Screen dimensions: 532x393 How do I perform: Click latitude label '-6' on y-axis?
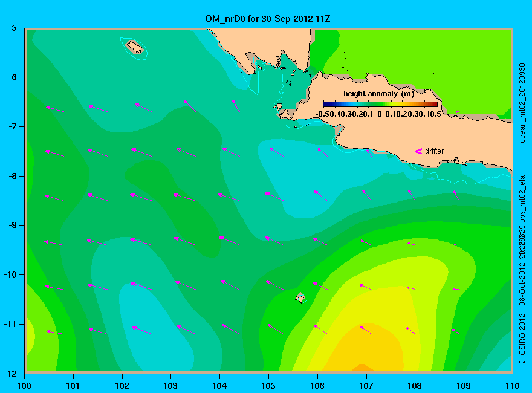13,77
